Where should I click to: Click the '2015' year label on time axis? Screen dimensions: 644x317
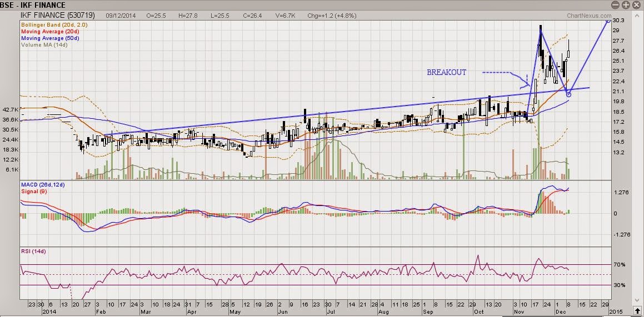pyautogui.click(x=616, y=311)
